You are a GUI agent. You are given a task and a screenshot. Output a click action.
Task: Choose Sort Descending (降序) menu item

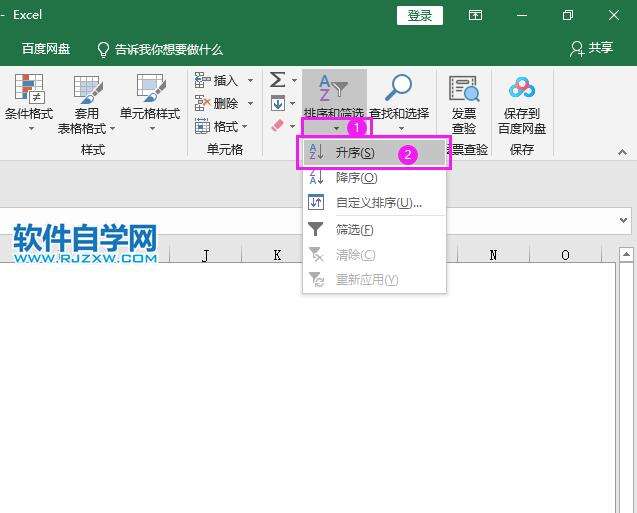pyautogui.click(x=374, y=177)
